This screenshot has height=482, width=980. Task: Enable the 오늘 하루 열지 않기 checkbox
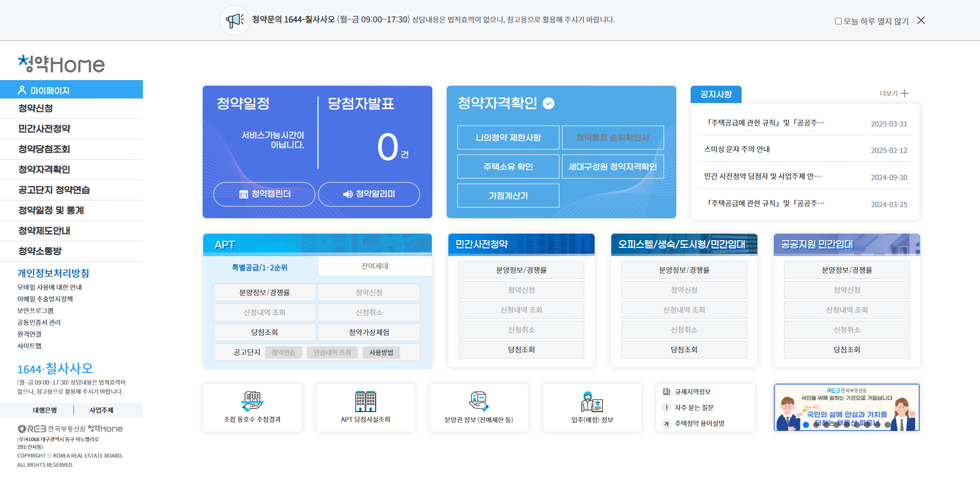838,20
